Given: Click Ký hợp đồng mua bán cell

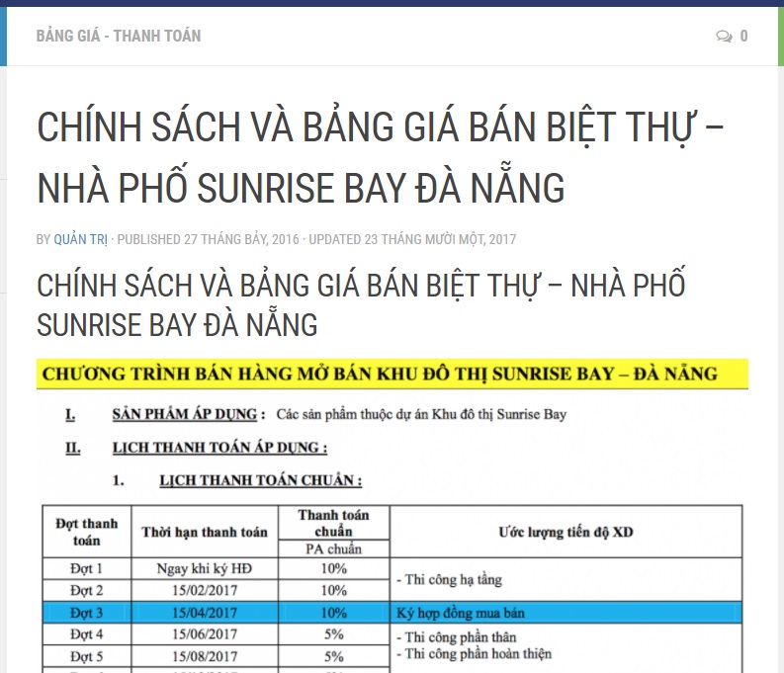Looking at the screenshot, I should coord(566,613).
